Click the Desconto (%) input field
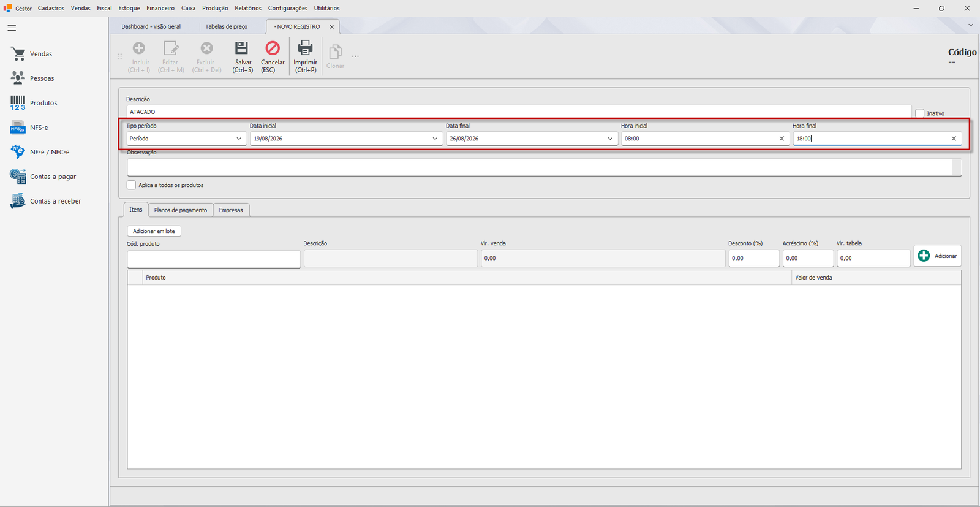980x507 pixels. pos(754,258)
